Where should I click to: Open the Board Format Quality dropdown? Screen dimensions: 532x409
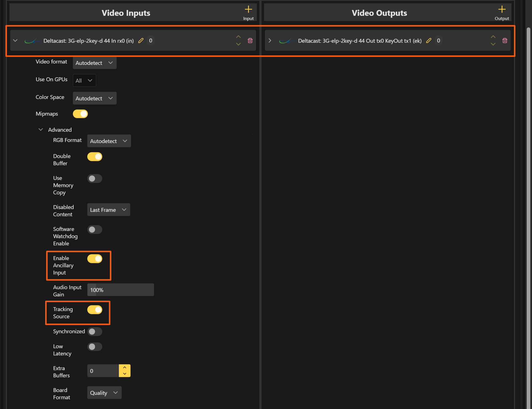pyautogui.click(x=104, y=393)
